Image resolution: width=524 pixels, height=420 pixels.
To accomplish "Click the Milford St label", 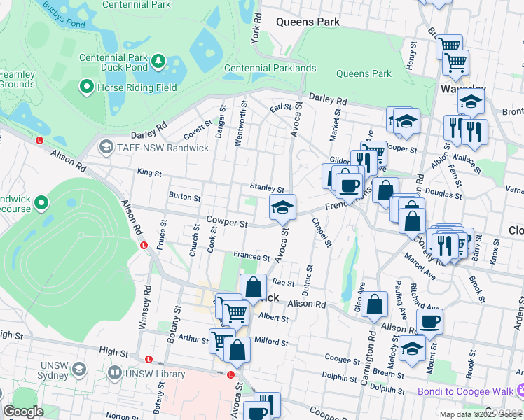I will (271, 342).
